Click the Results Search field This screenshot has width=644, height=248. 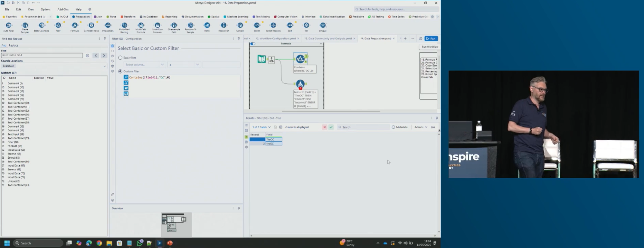click(x=363, y=127)
